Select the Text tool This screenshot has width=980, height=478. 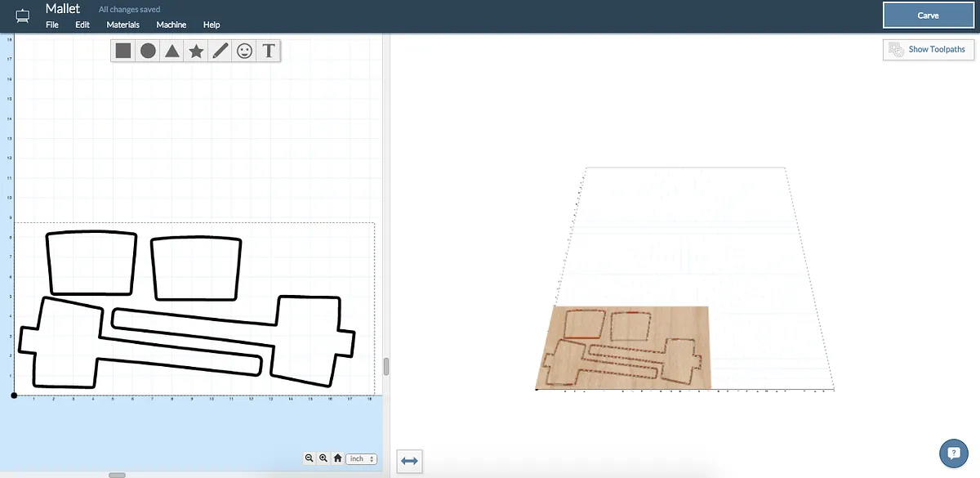coord(268,51)
